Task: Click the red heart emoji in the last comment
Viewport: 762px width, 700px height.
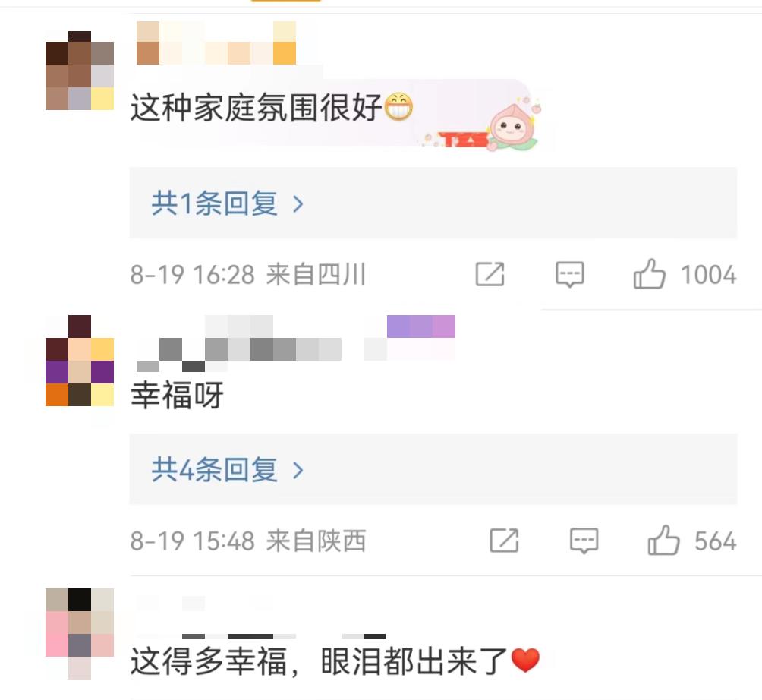Action: click(525, 661)
